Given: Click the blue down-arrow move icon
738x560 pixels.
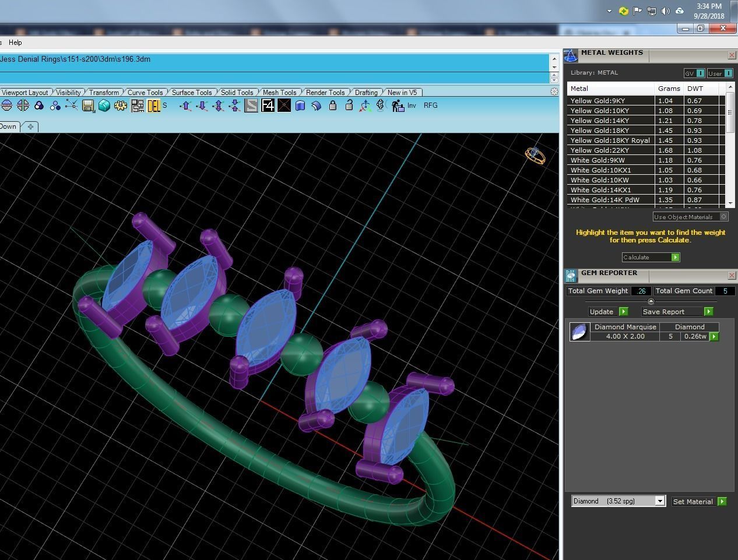Looking at the screenshot, I should tap(202, 105).
